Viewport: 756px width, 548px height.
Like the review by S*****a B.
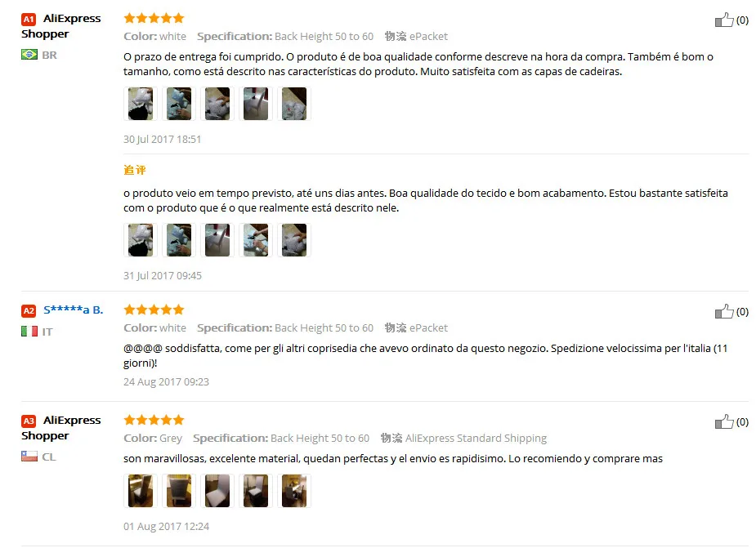click(723, 311)
